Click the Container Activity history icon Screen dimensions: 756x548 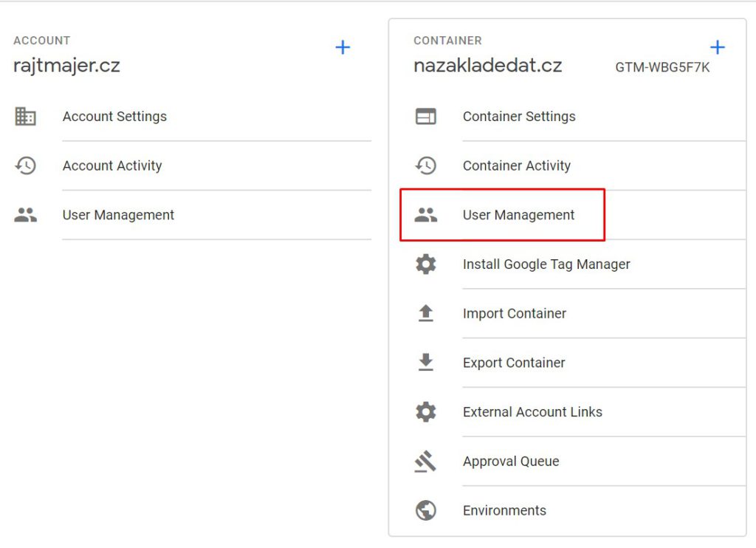tap(426, 165)
